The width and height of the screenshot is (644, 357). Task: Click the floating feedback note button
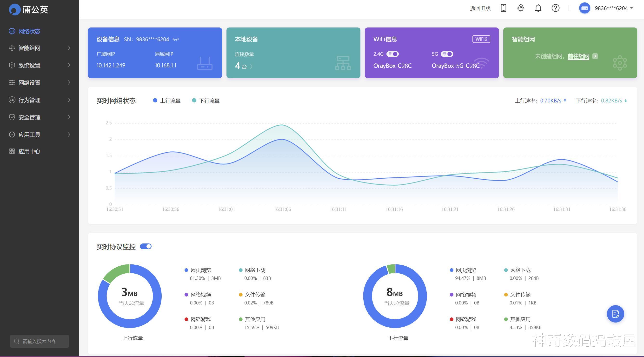coord(616,314)
